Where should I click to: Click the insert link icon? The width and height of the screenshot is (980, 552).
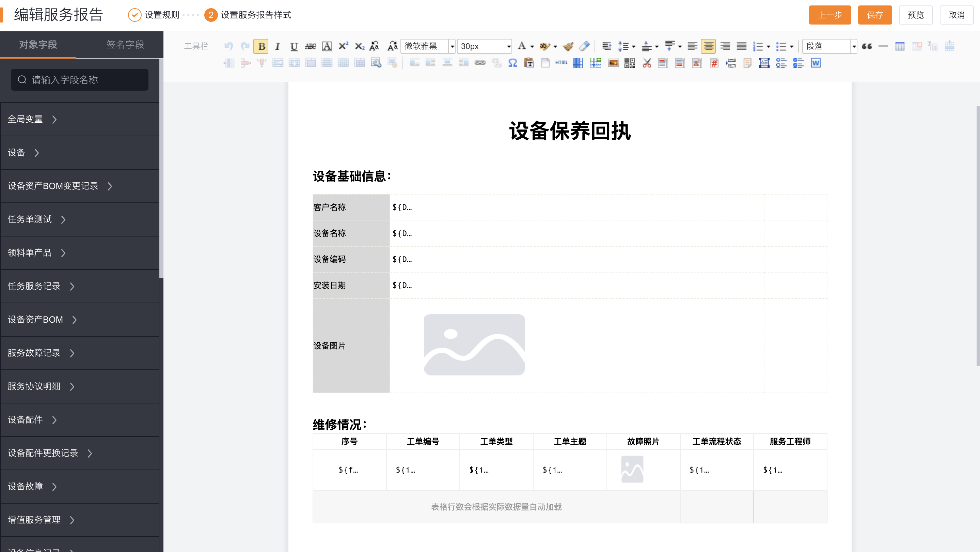click(480, 63)
